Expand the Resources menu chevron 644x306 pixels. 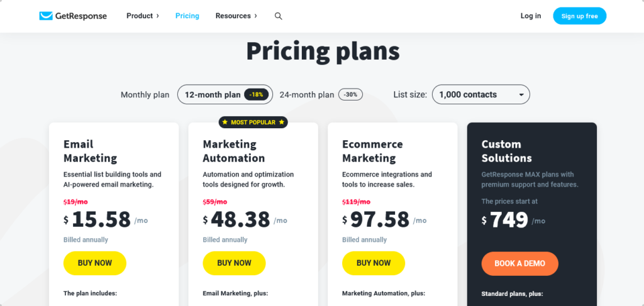255,16
